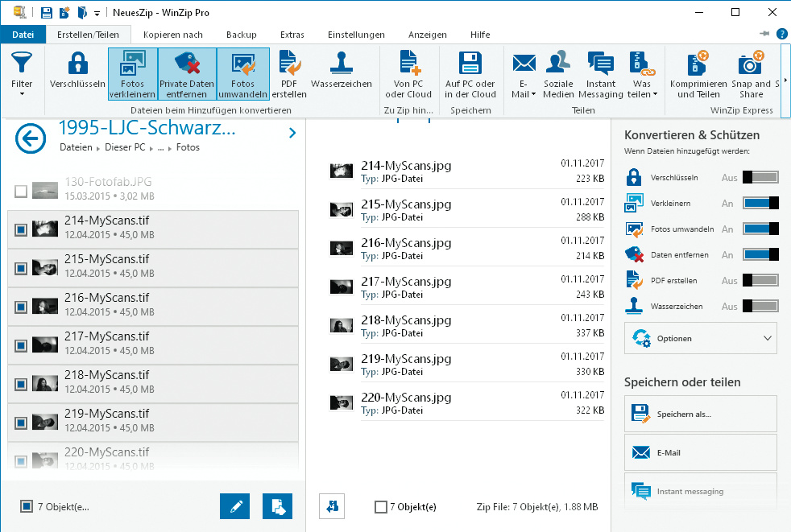Check the 130-Fotofab.JPG checkbox
Image resolution: width=791 pixels, height=532 pixels.
[x=21, y=191]
